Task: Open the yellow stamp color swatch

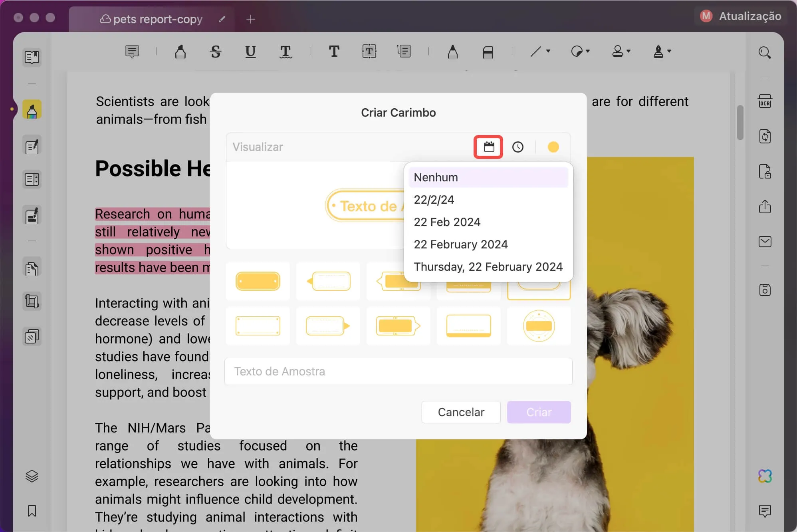Action: (553, 147)
